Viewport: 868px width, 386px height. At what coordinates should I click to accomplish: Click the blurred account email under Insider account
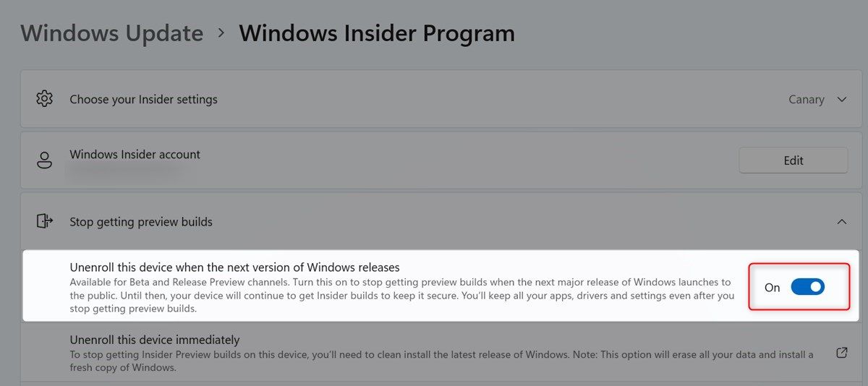point(123,171)
